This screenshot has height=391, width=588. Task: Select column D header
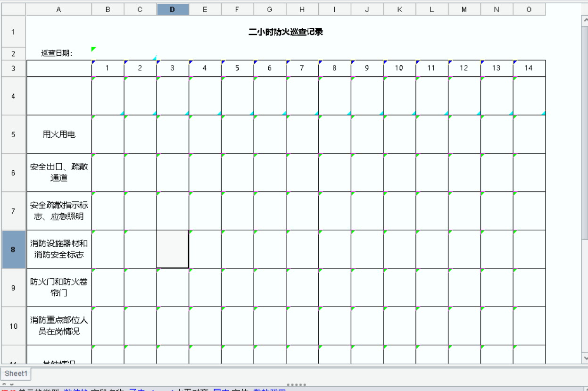point(173,9)
